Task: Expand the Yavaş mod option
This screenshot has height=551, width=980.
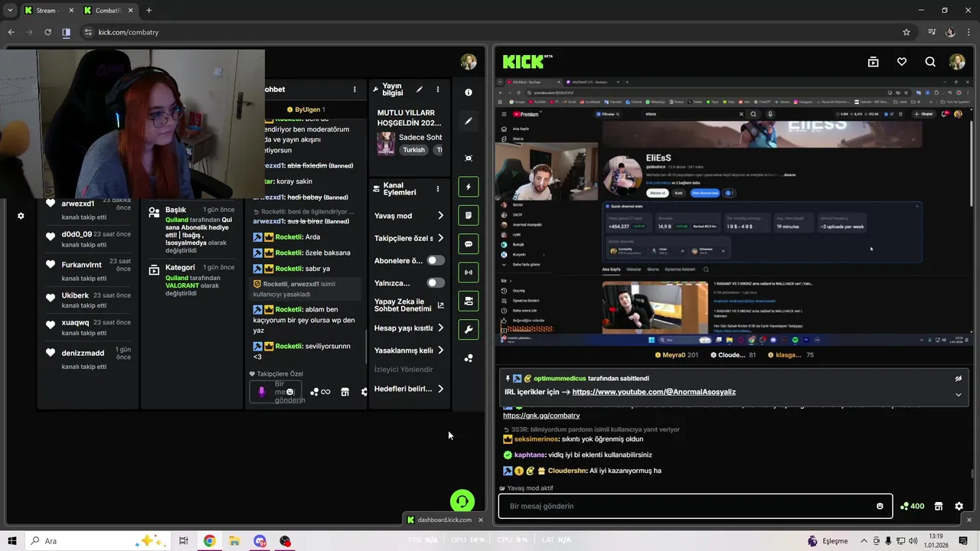Action: [409, 216]
